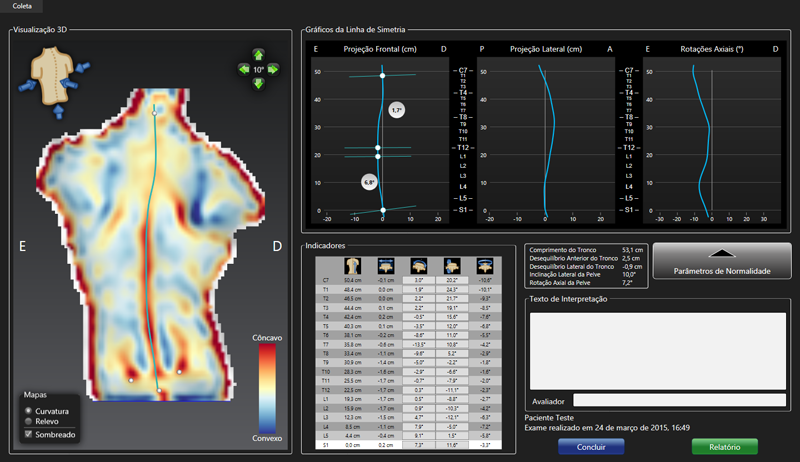Click the uppermost white point on Projeção Frontal curve
The image size is (800, 462).
(x=382, y=75)
